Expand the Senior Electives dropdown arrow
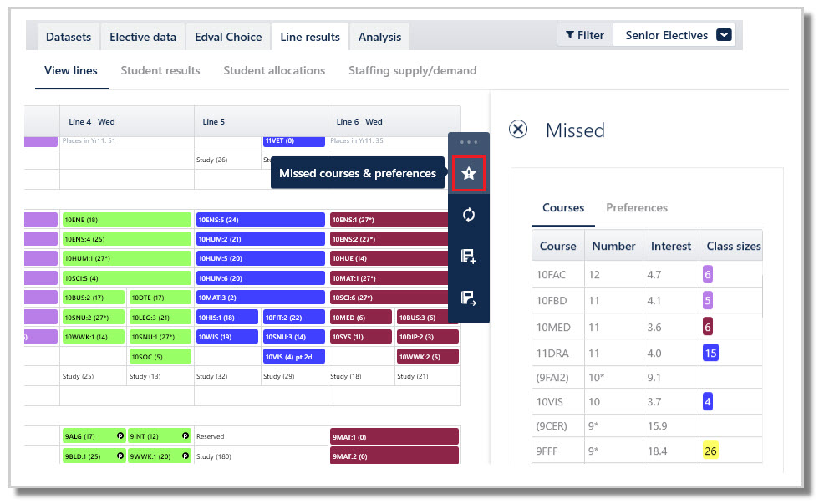 pyautogui.click(x=724, y=35)
